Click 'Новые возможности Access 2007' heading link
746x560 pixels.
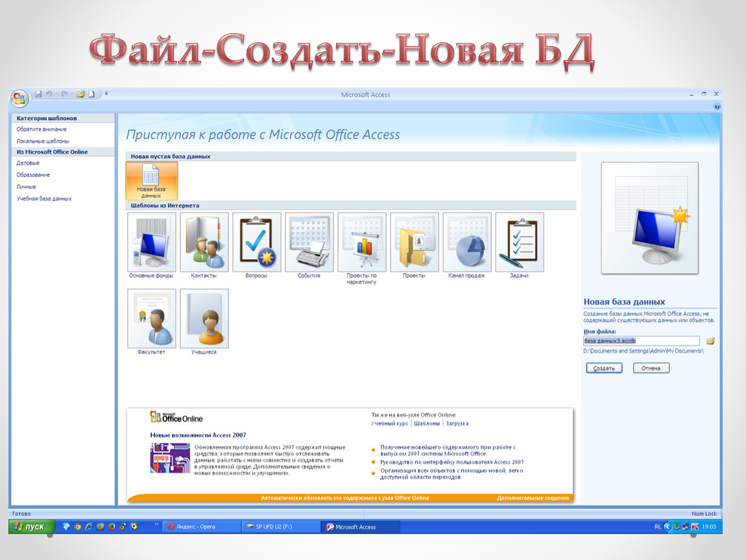198,435
